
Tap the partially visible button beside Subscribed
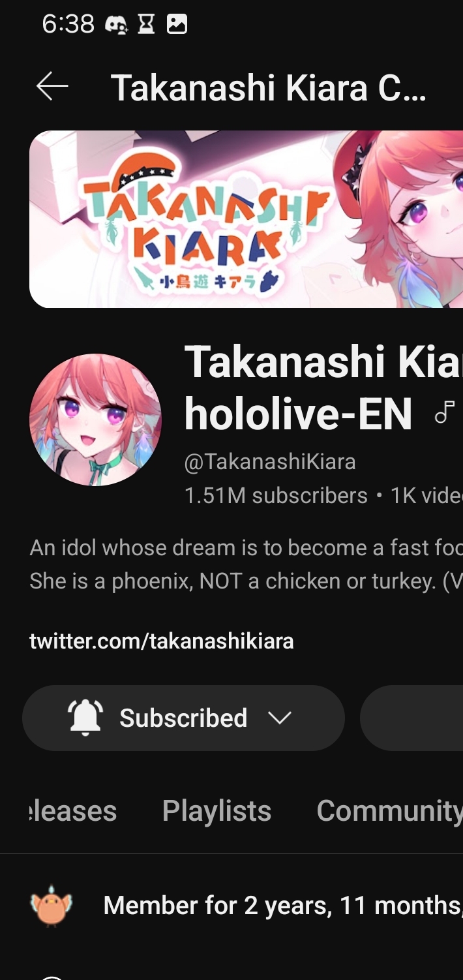click(411, 718)
